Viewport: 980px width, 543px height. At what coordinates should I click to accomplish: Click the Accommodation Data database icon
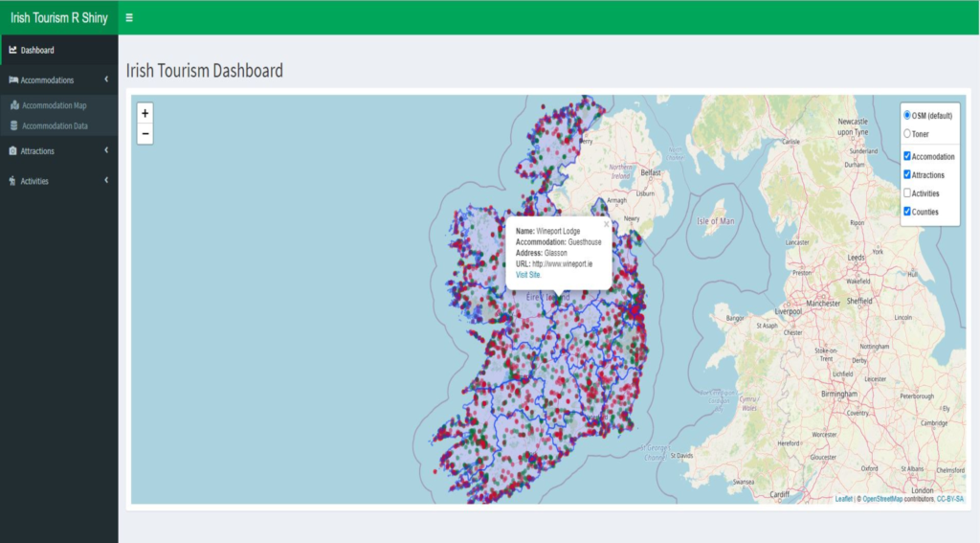14,125
